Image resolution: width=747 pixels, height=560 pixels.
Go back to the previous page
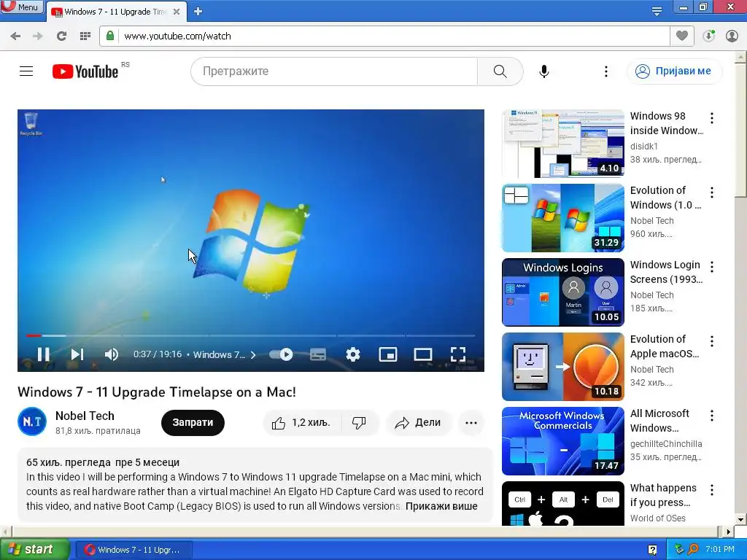point(15,36)
